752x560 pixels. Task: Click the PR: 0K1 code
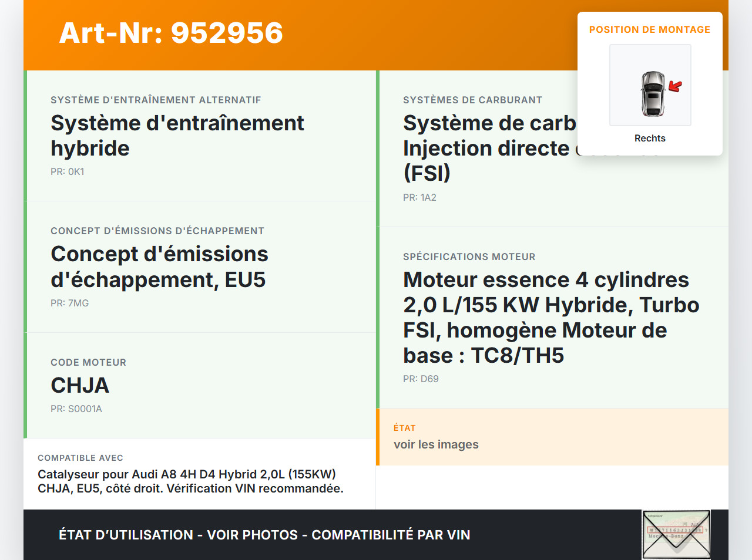click(x=68, y=172)
